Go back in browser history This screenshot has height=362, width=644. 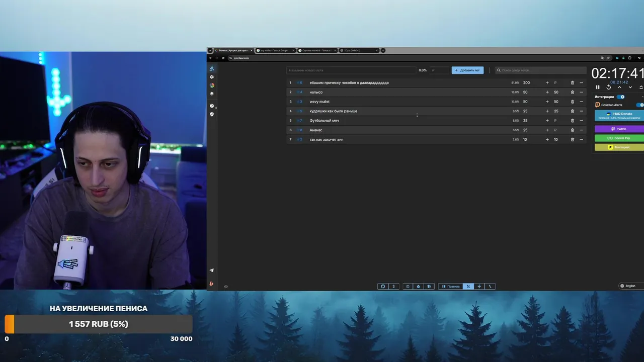coord(211,58)
